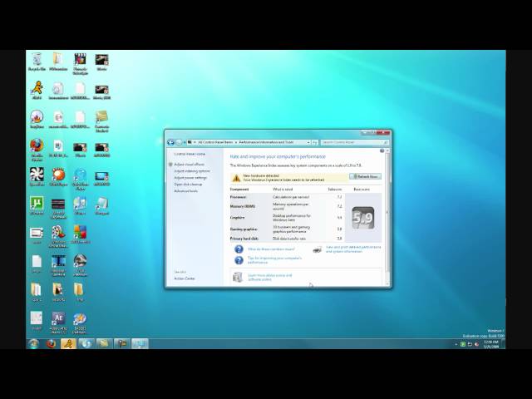Open the SpeedFan desktop icon
This screenshot has width=532, height=399.
click(x=37, y=176)
